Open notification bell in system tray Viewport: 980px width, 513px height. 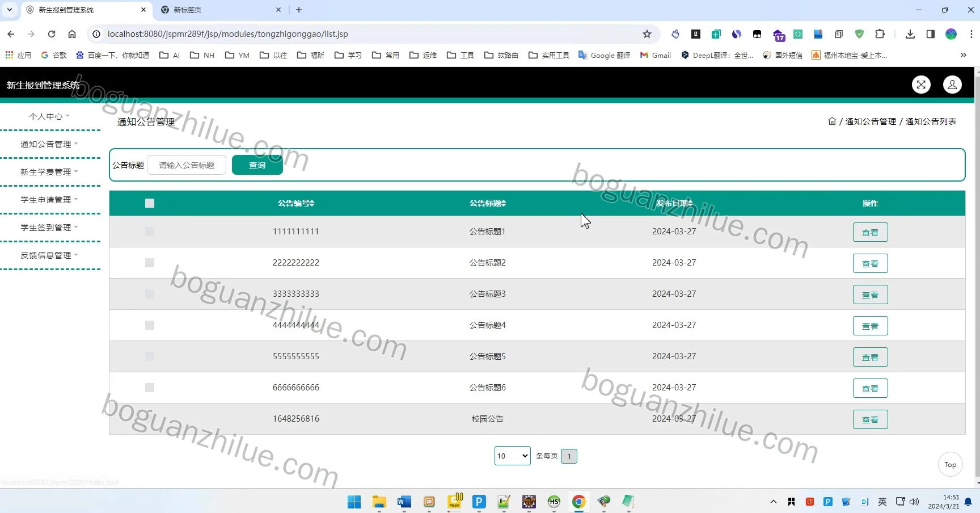pyautogui.click(x=968, y=502)
